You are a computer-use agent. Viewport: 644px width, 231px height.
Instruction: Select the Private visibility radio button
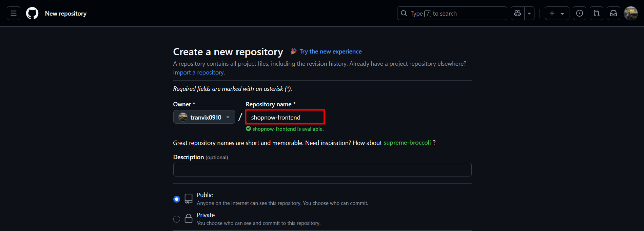pos(177,219)
